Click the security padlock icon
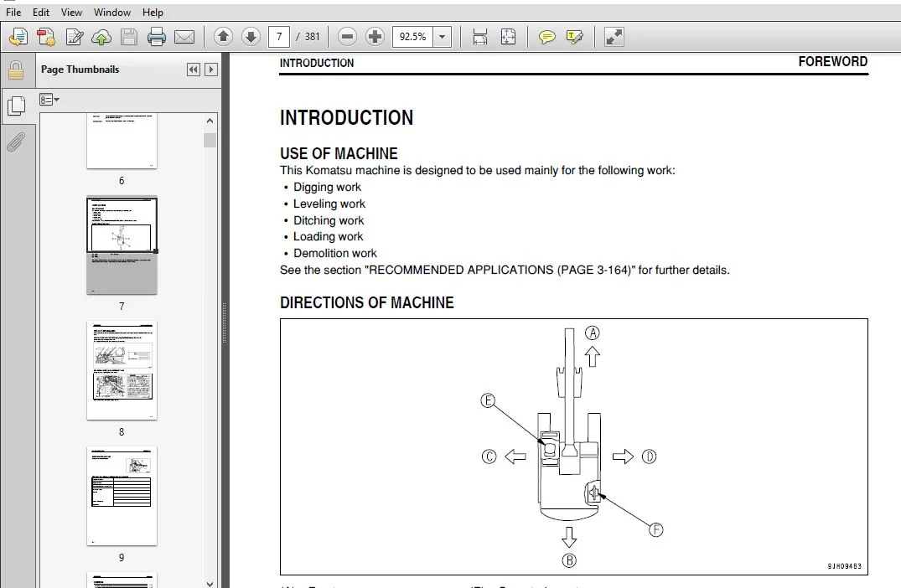The width and height of the screenshot is (901, 588). 16,70
